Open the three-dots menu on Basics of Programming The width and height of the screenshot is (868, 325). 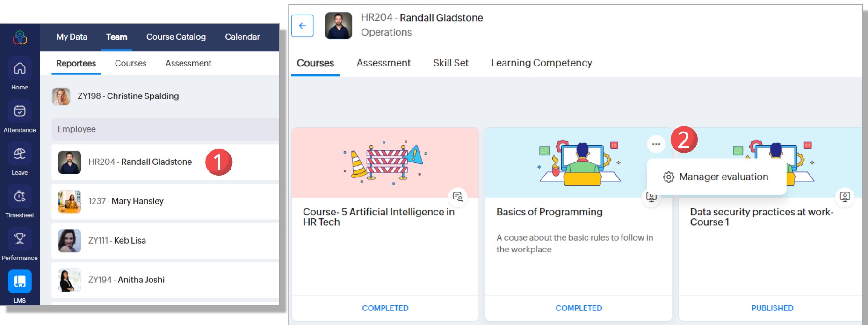[656, 144]
